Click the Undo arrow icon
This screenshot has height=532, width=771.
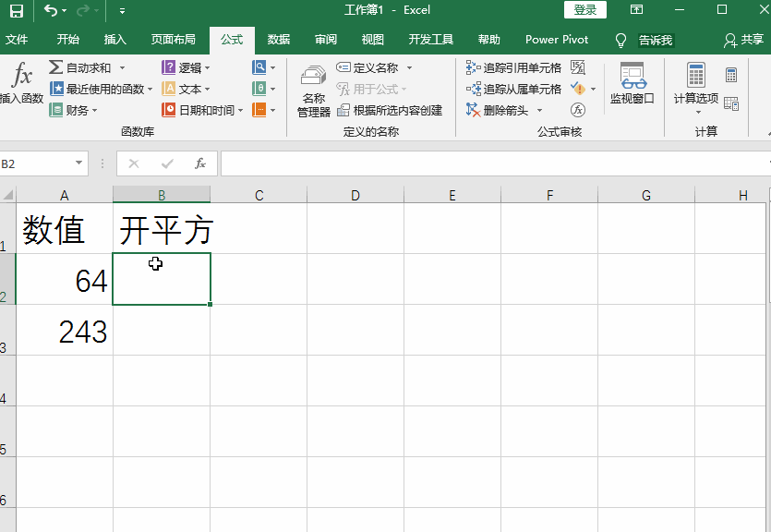coord(50,10)
